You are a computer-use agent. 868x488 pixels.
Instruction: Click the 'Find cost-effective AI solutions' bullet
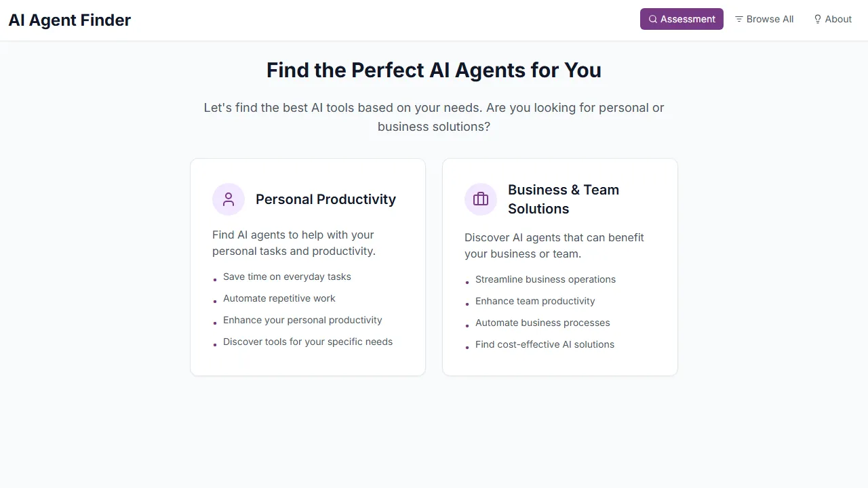coord(545,344)
